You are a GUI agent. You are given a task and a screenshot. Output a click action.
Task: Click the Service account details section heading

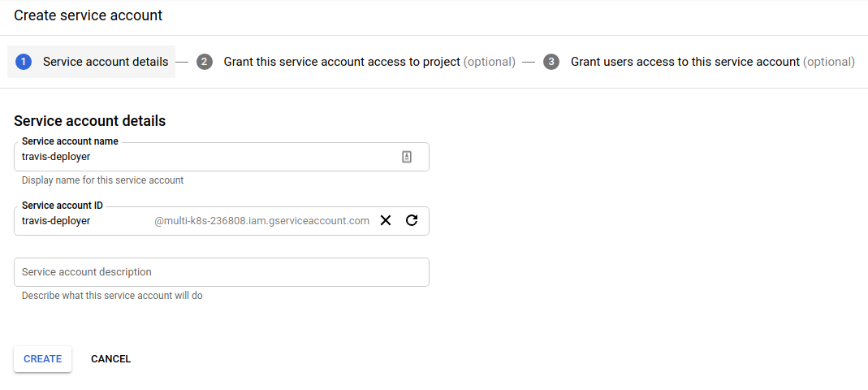pyautogui.click(x=89, y=121)
